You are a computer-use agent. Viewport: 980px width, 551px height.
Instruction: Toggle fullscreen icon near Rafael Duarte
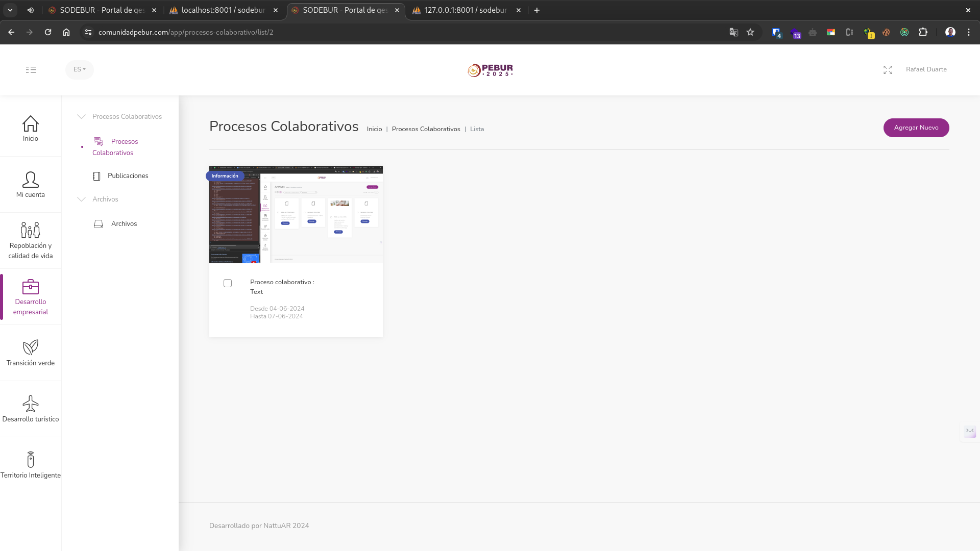click(888, 70)
